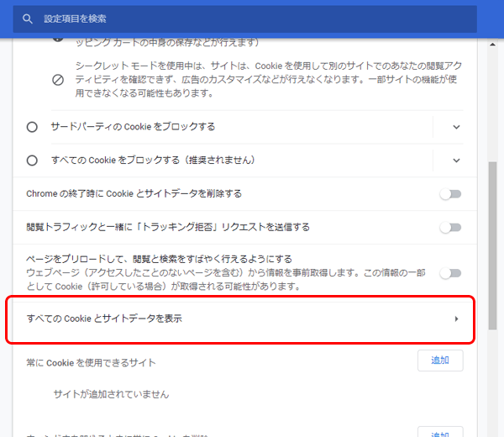The width and height of the screenshot is (504, 437).
Task: Expand chevron for すべての Cookie をブロックする
Action: click(456, 161)
